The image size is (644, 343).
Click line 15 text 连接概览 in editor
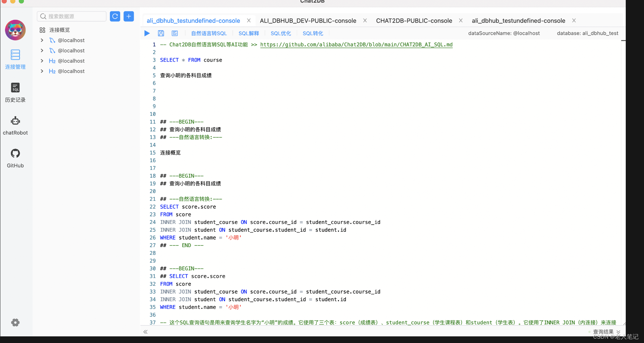pyautogui.click(x=170, y=153)
